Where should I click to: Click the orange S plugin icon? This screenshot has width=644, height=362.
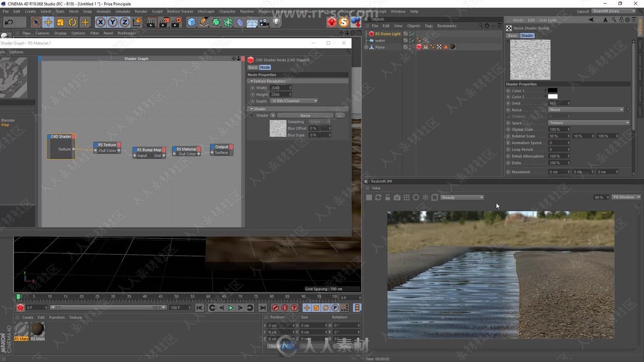tap(344, 22)
